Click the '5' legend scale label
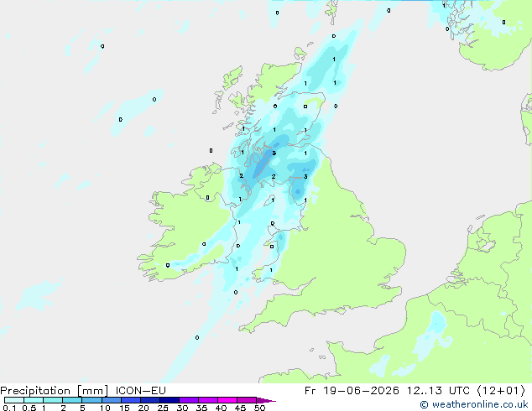The height and width of the screenshot is (411, 532). coord(82,408)
